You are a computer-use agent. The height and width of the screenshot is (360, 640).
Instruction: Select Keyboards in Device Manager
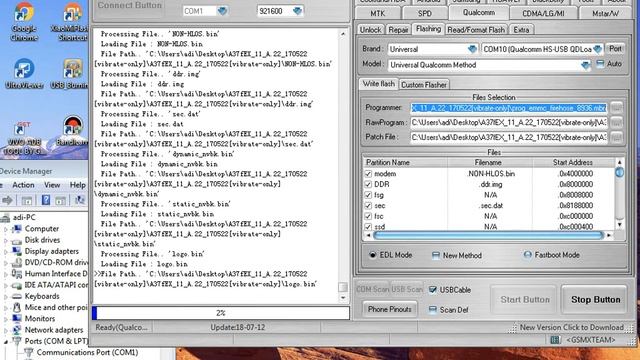tap(42, 296)
